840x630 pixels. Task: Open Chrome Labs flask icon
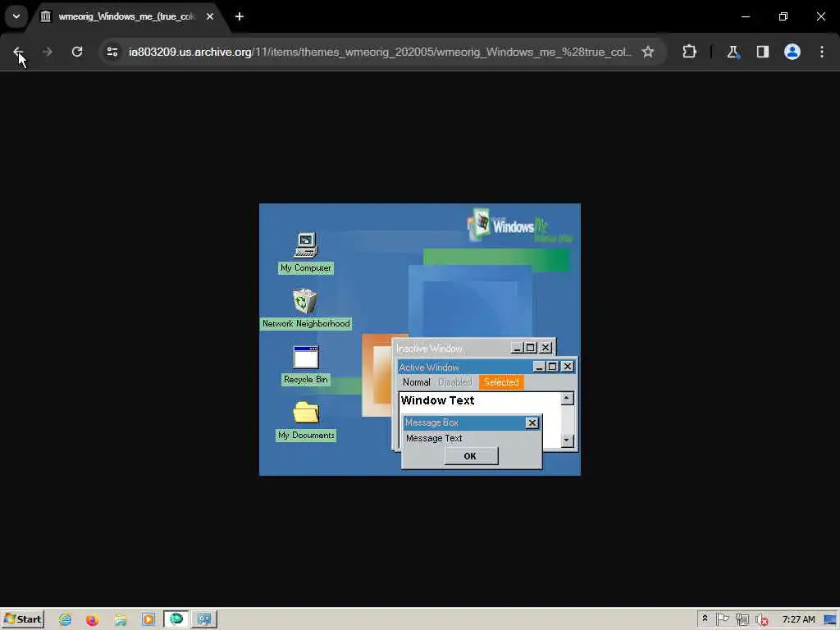733,52
